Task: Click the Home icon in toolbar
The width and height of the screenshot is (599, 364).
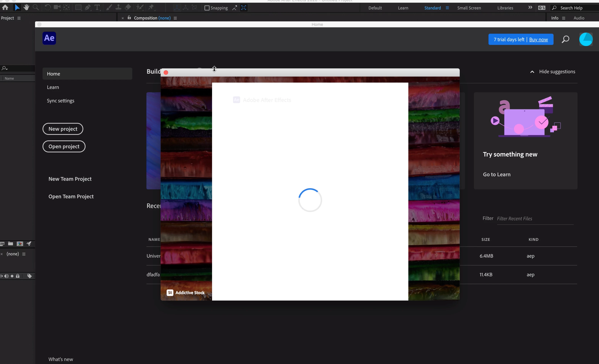Action: coord(5,7)
